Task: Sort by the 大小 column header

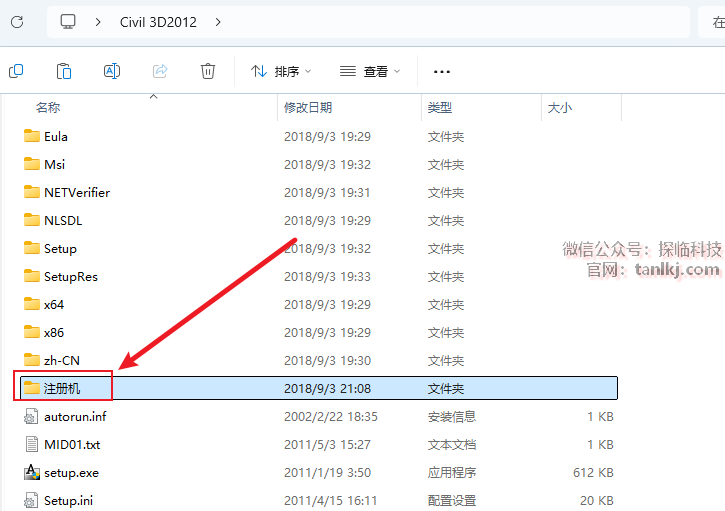Action: [x=559, y=108]
